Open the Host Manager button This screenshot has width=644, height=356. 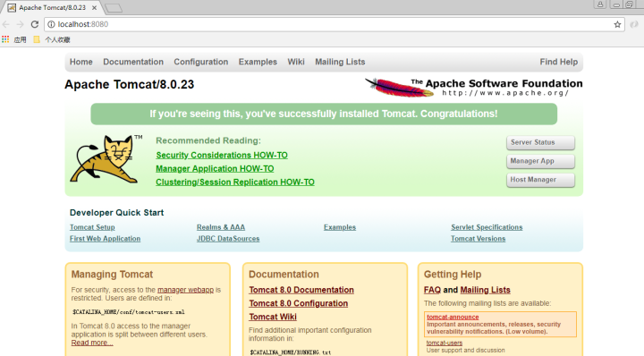[x=540, y=180]
